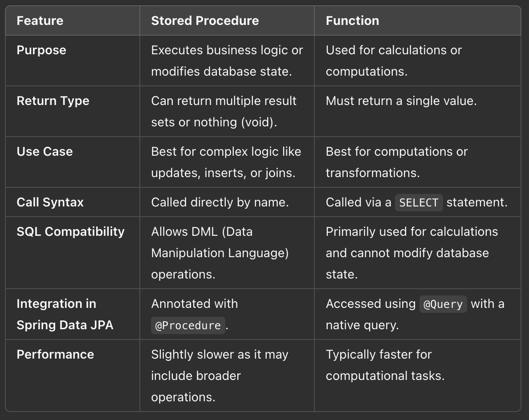529x420 pixels.
Task: Click the "Performance" row label
Action: point(55,355)
